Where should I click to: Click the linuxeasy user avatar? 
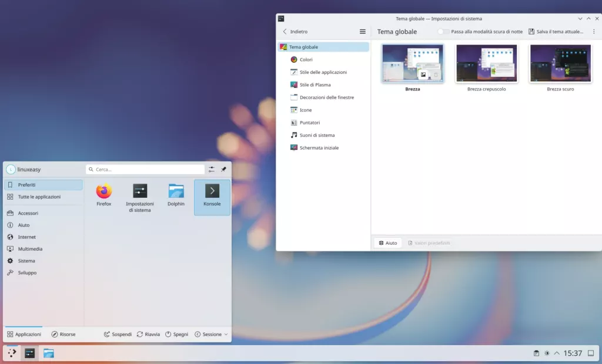point(11,169)
